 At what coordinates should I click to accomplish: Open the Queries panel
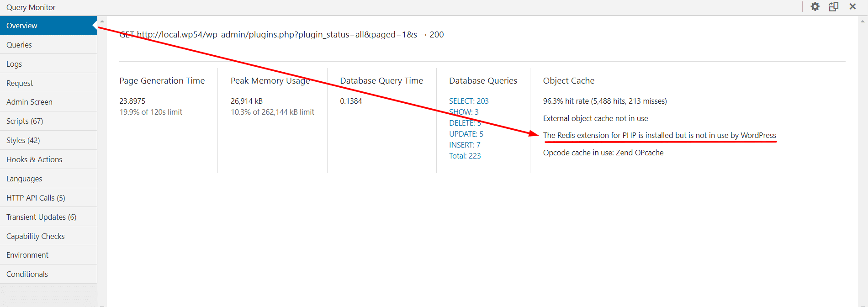click(48, 45)
